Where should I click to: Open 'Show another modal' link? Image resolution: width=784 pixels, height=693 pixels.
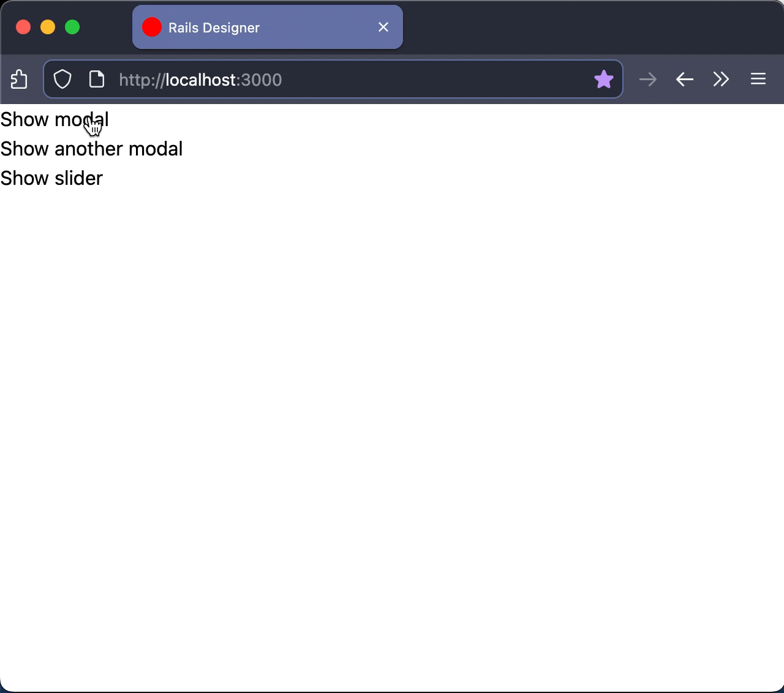[x=91, y=149]
